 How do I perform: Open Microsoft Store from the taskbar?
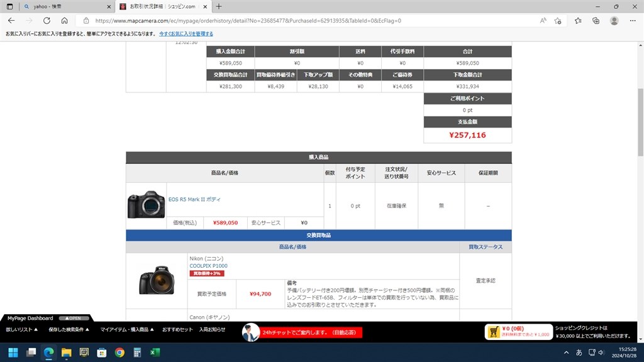(102, 352)
